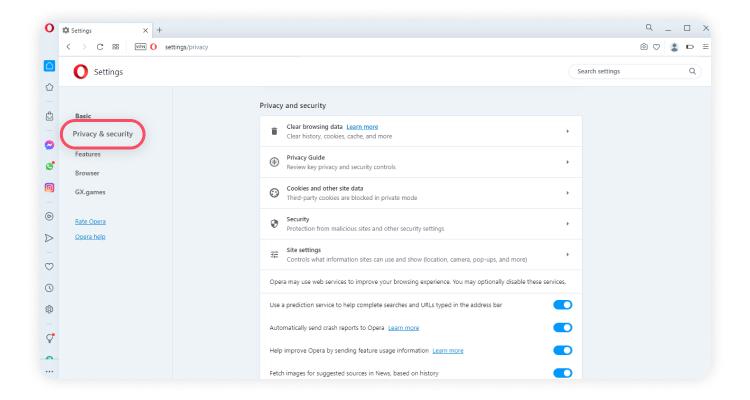750x400 pixels.
Task: Click the heart bookmark icon in address bar
Action: click(x=657, y=47)
